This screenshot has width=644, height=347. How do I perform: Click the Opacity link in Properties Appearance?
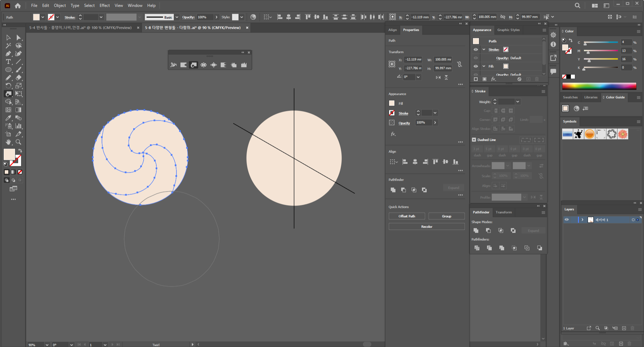(x=404, y=123)
